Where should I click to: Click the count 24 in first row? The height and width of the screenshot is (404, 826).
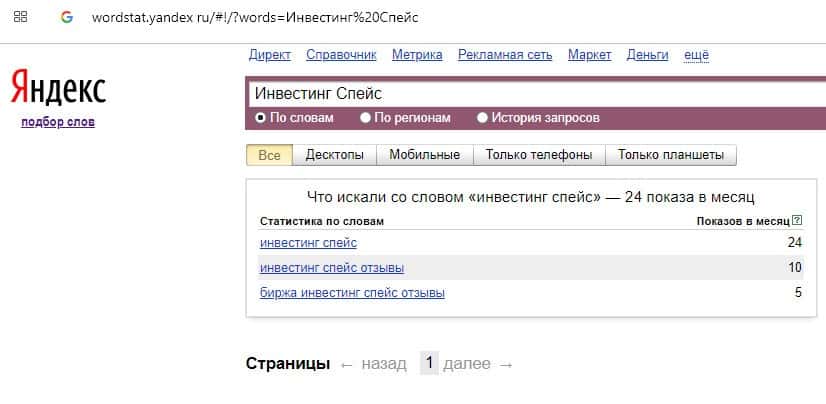pos(794,242)
